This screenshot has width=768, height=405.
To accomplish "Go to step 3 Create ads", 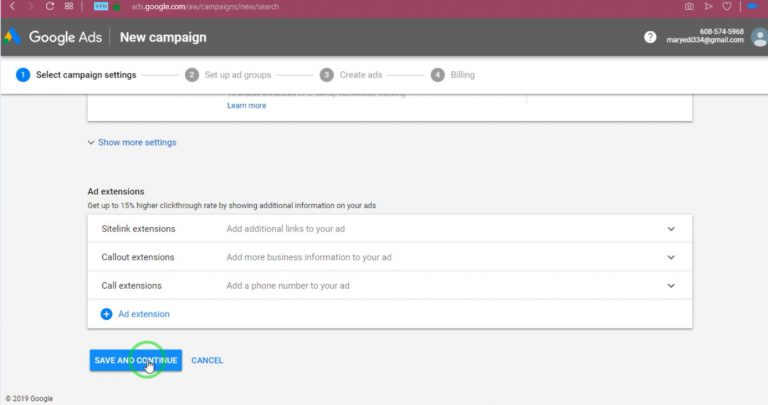I will pos(351,75).
